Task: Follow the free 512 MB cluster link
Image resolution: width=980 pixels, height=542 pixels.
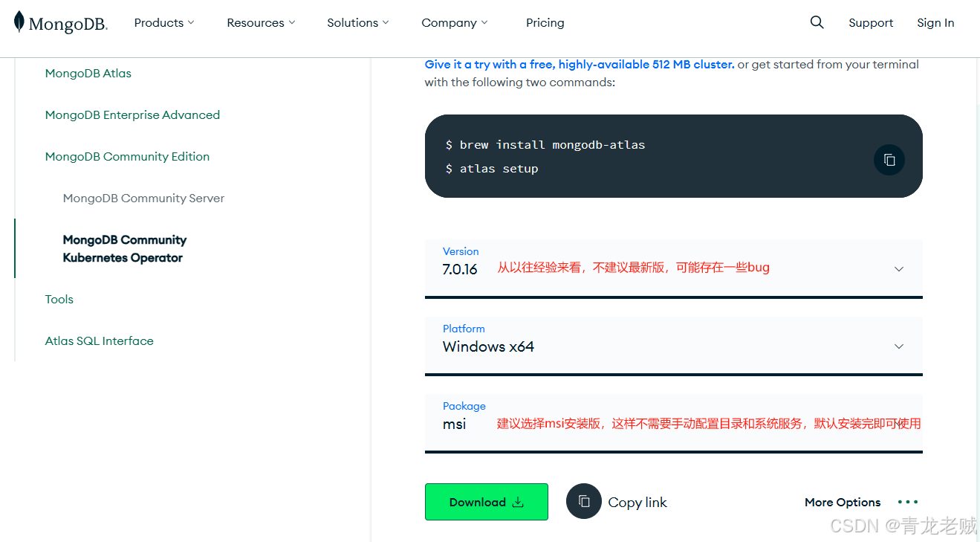Action: (x=580, y=64)
